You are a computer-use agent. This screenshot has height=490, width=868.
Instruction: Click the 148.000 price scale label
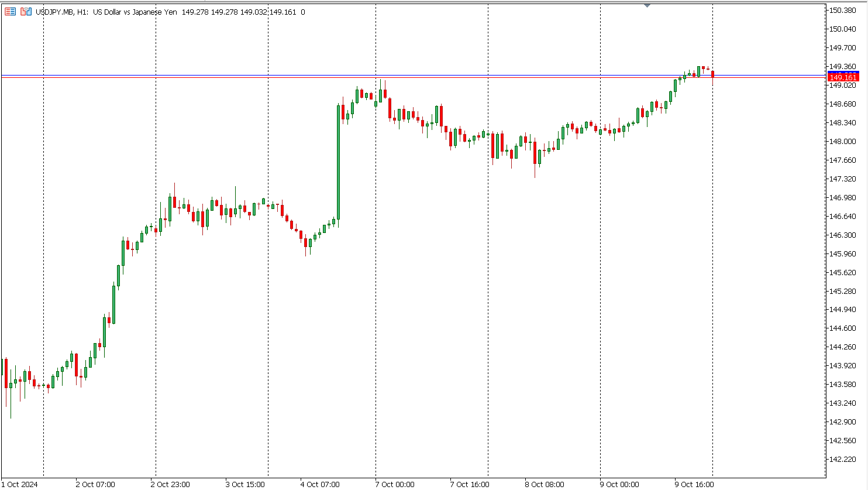point(843,141)
